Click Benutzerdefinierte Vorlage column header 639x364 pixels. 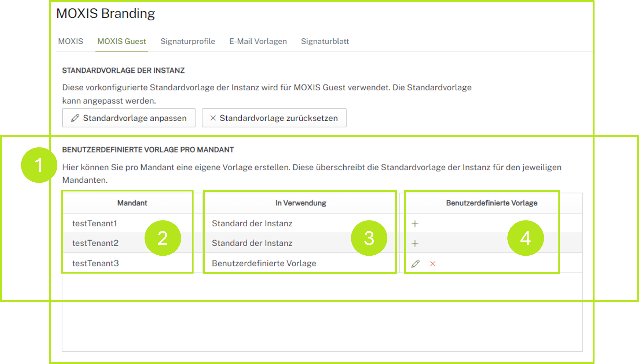491,203
